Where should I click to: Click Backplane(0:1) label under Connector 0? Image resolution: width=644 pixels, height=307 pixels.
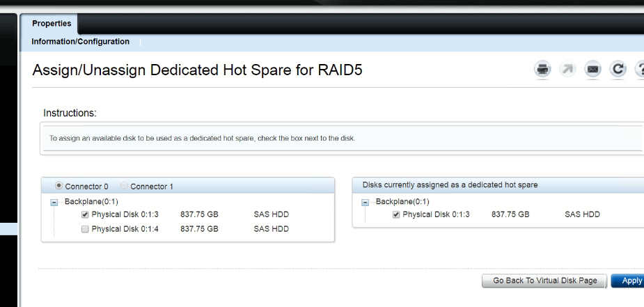[90, 202]
